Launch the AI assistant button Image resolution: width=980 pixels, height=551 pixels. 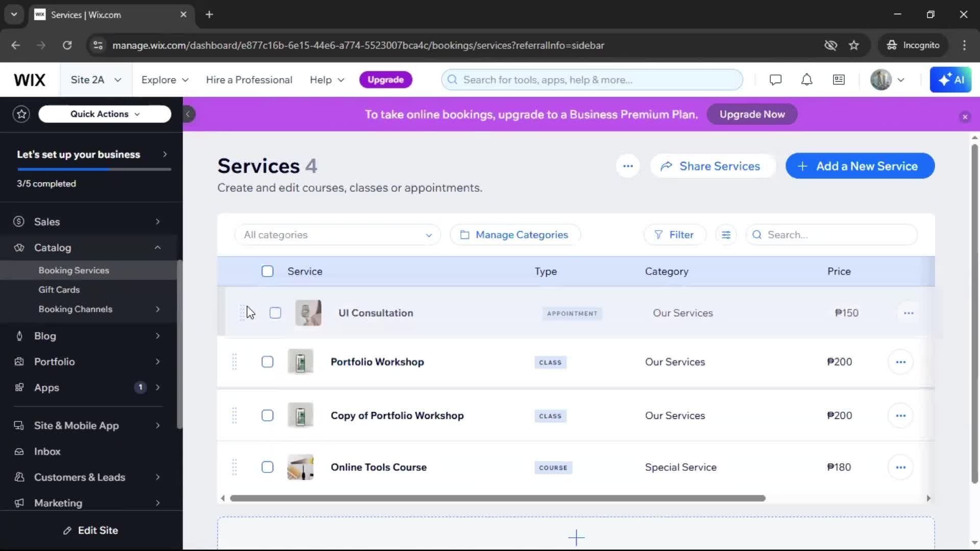click(x=950, y=80)
